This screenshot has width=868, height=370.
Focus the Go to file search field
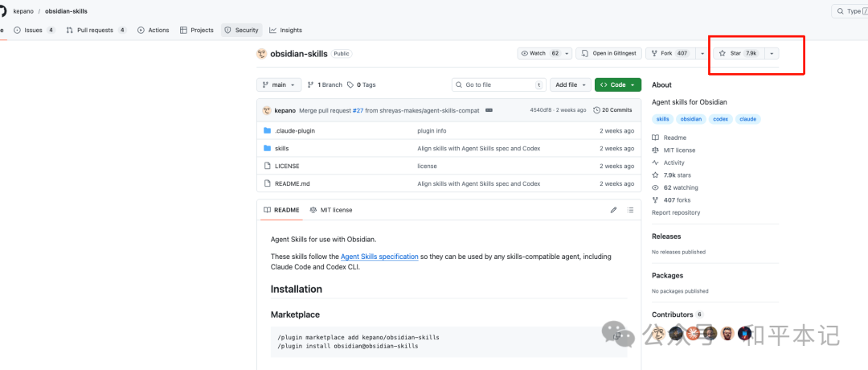[499, 84]
